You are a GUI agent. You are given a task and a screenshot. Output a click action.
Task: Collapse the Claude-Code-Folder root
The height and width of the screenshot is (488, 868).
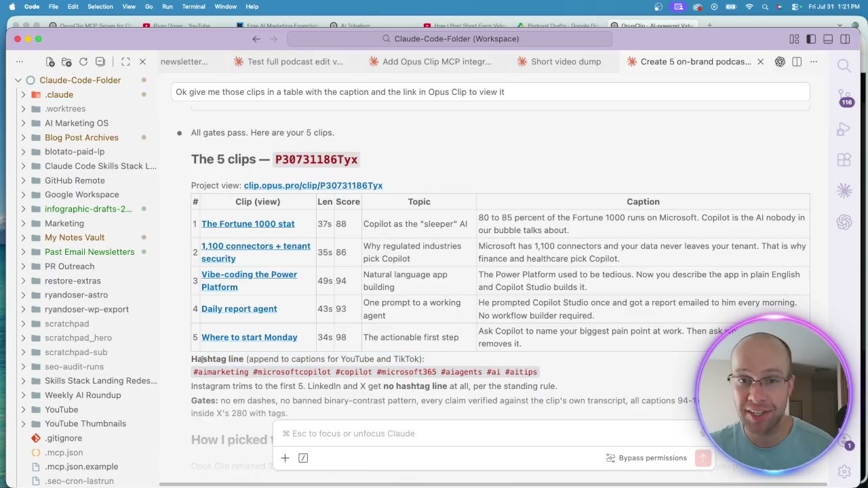pyautogui.click(x=18, y=80)
